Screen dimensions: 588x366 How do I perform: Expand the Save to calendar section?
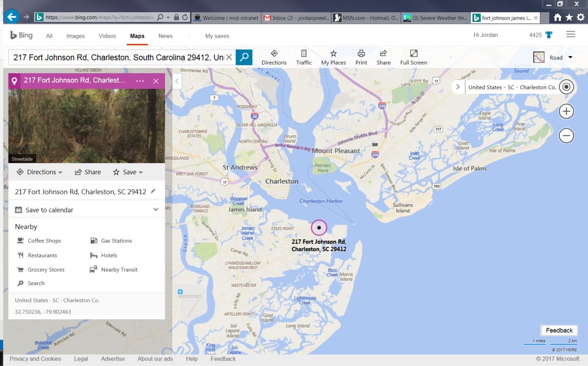pos(86,210)
